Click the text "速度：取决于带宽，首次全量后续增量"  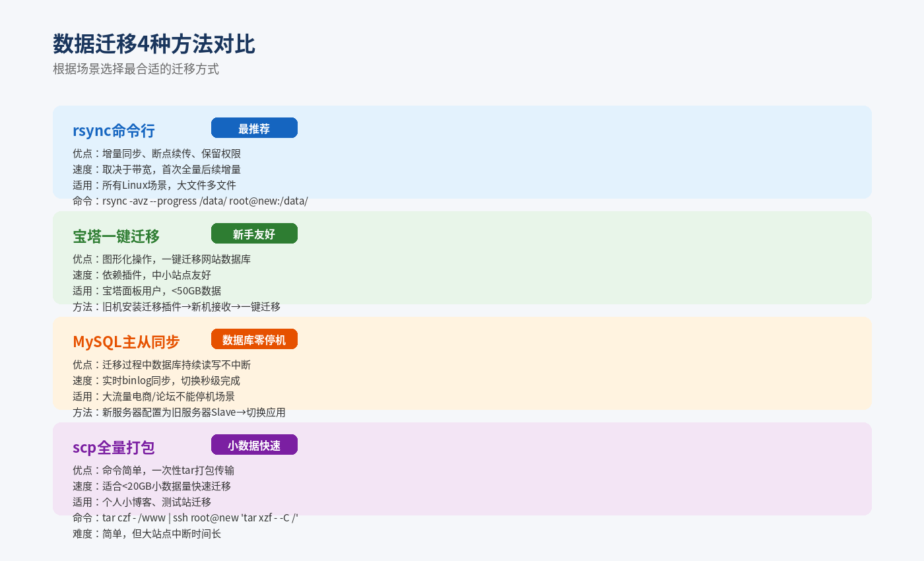point(157,170)
